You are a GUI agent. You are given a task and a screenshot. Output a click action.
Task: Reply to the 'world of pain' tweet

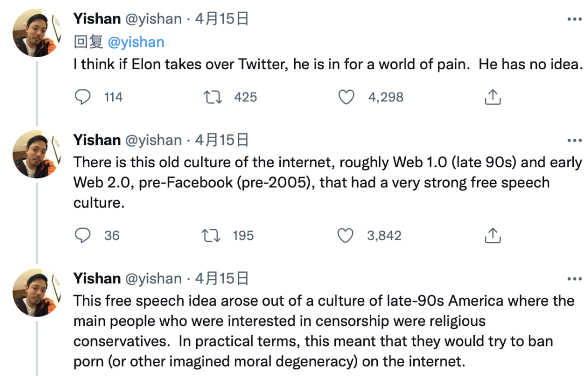[83, 97]
